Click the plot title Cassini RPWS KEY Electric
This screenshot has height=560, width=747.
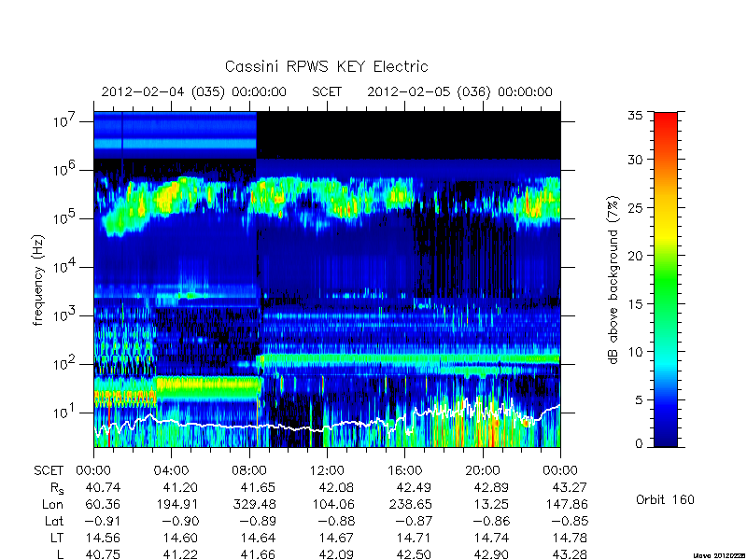[326, 66]
